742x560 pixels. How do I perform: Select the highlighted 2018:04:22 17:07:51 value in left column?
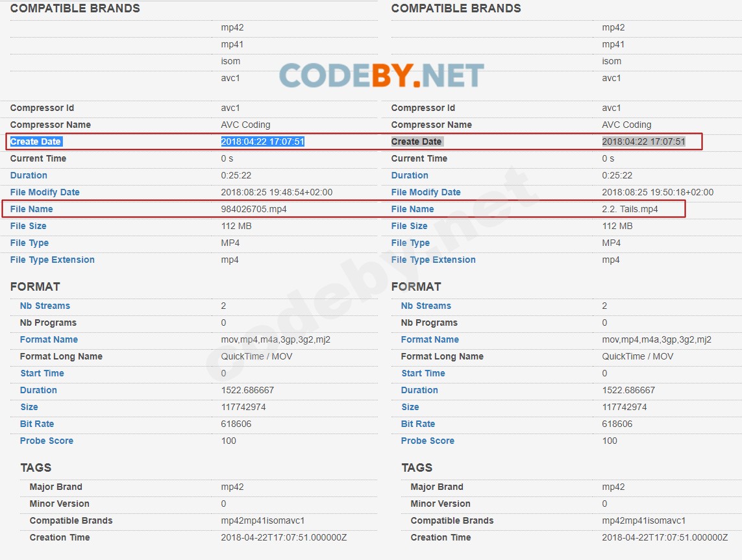pyautogui.click(x=263, y=141)
